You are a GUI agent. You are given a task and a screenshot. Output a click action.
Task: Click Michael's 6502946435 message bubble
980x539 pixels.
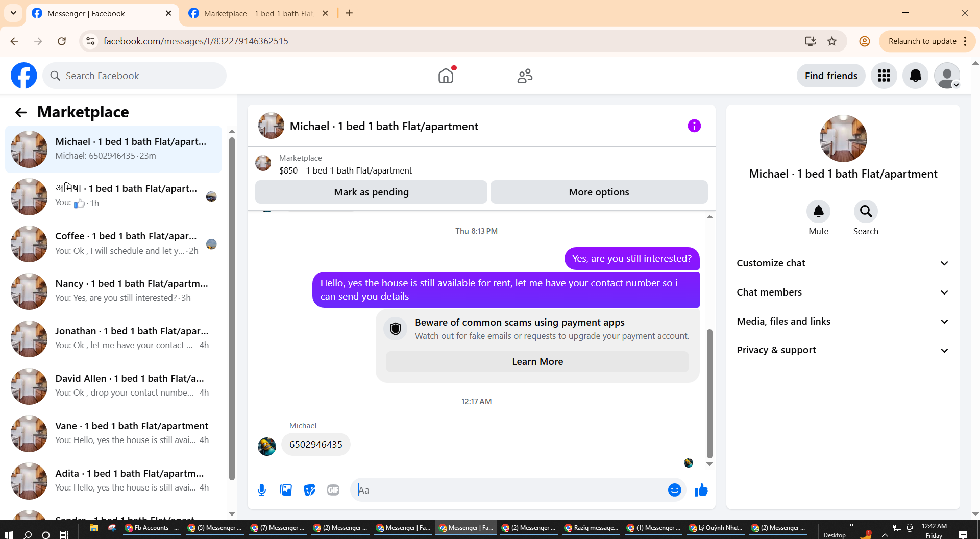pos(316,445)
